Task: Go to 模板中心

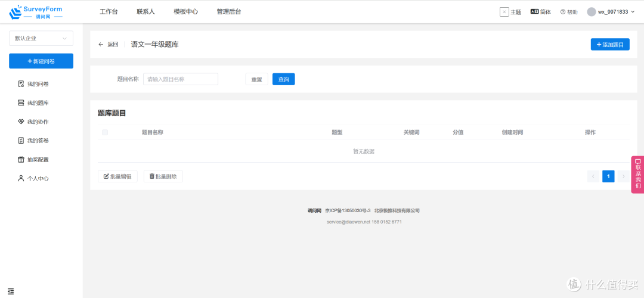Action: tap(185, 12)
